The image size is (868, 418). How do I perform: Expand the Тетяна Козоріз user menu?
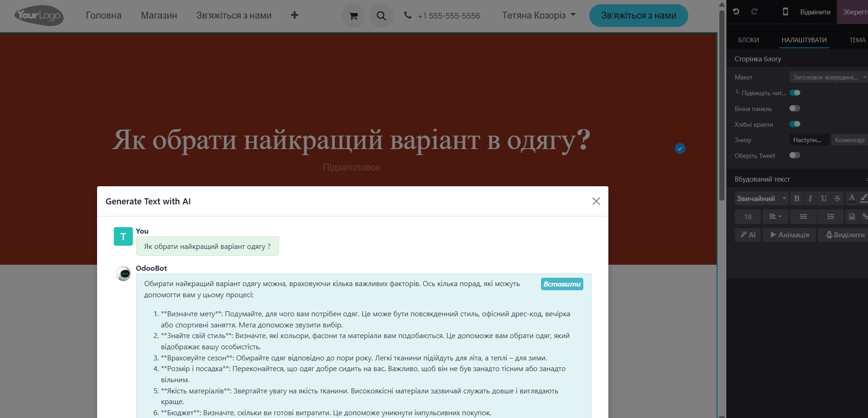[539, 15]
